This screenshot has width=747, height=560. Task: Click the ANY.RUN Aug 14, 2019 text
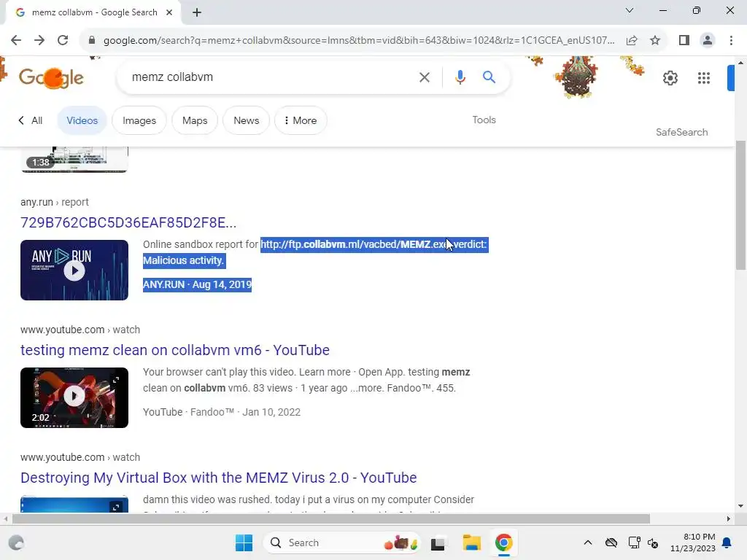197,285
